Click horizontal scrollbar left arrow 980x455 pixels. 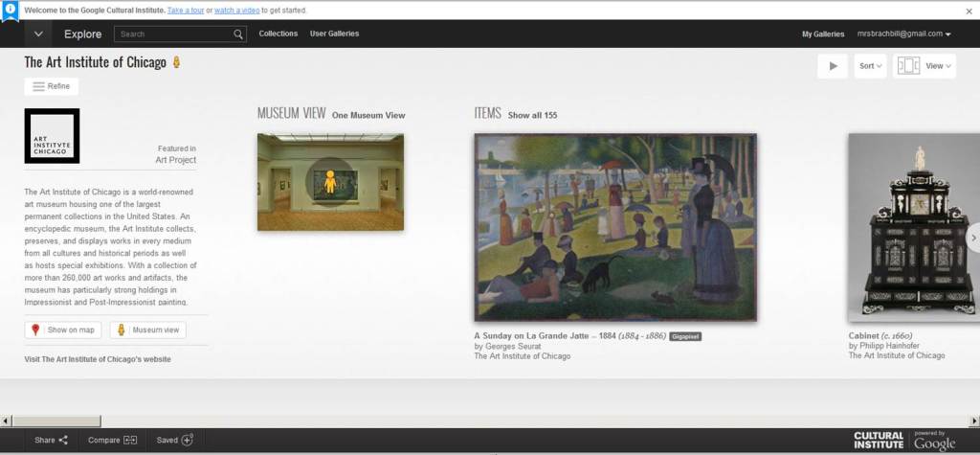5,421
